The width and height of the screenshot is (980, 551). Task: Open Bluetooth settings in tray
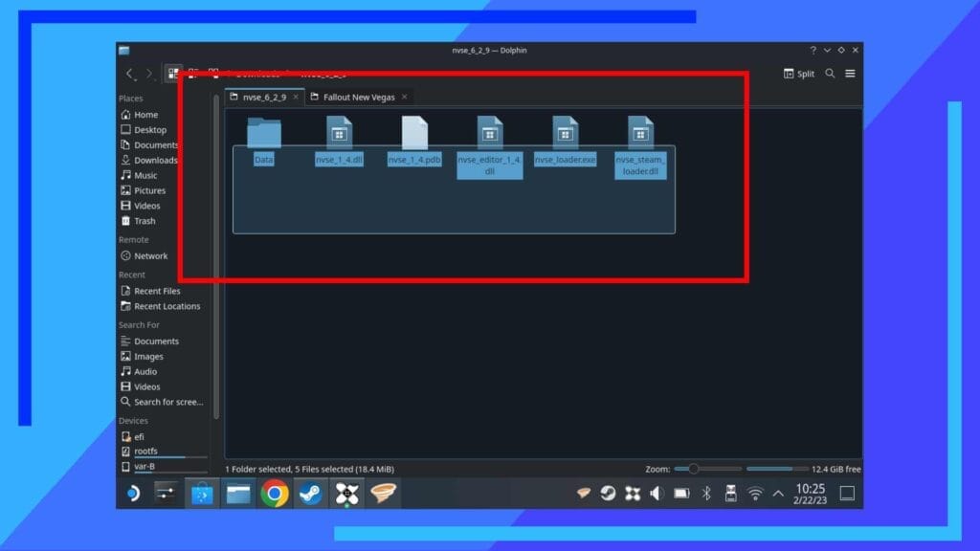pos(706,494)
